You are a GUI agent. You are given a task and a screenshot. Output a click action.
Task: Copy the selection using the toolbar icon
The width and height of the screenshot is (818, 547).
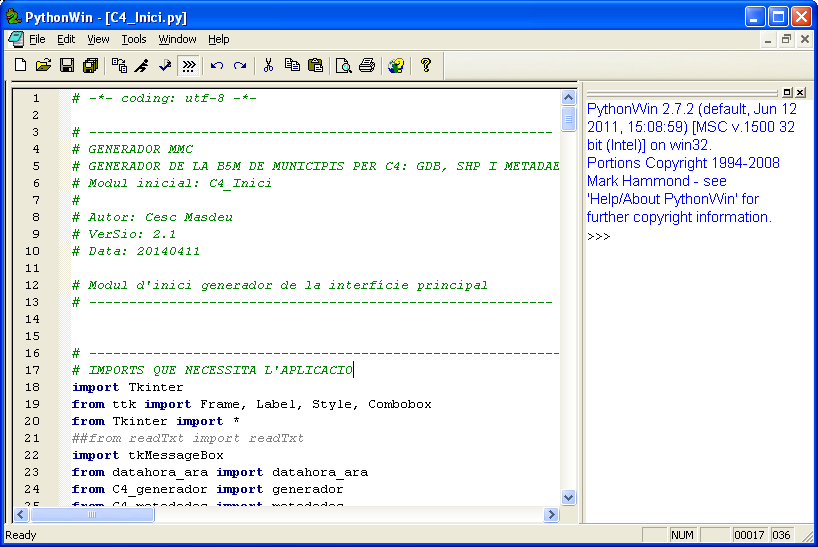(x=292, y=65)
